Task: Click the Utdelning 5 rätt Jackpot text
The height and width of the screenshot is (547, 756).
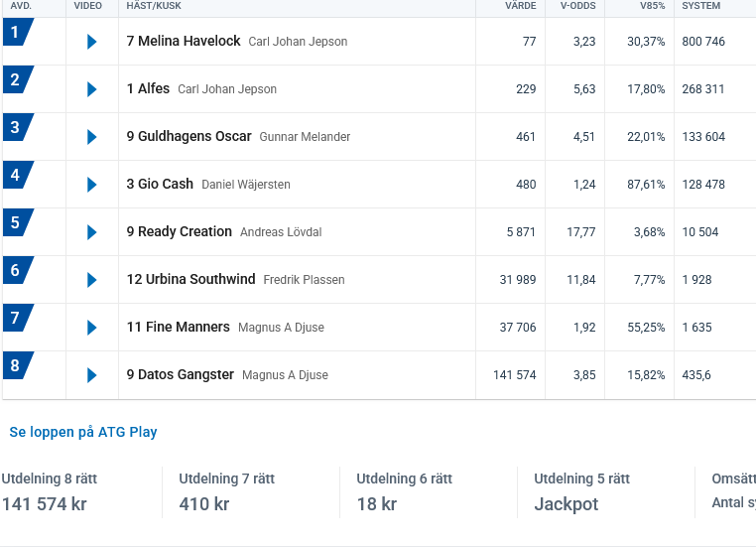Action: pos(566,504)
